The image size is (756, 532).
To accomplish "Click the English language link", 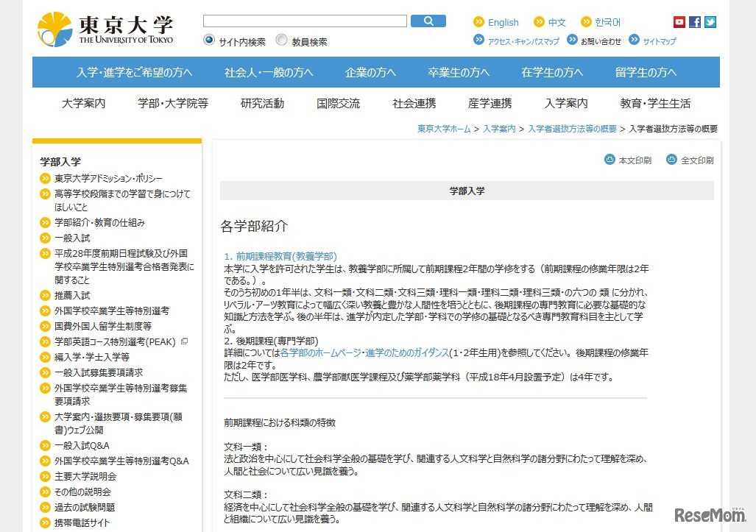I will click(504, 22).
